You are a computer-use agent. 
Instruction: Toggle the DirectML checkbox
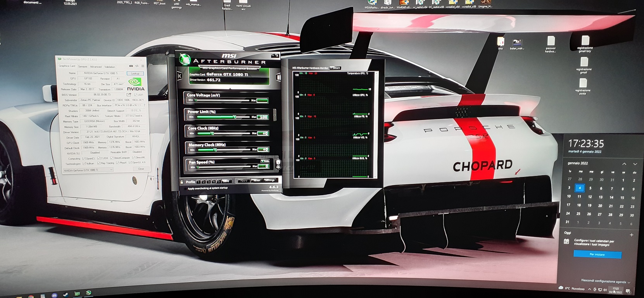pyautogui.click(x=134, y=158)
